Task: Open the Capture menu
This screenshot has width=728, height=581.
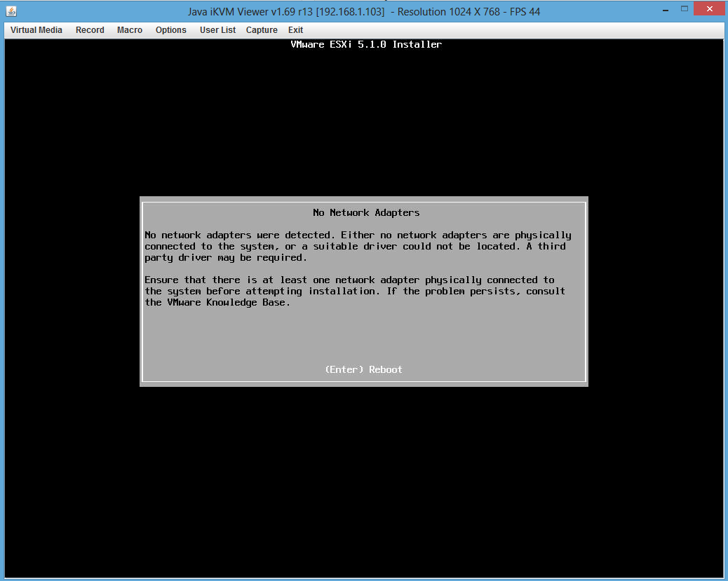Action: (262, 30)
